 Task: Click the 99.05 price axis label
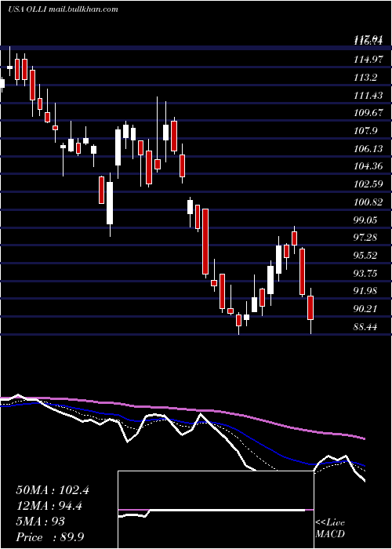point(366,220)
